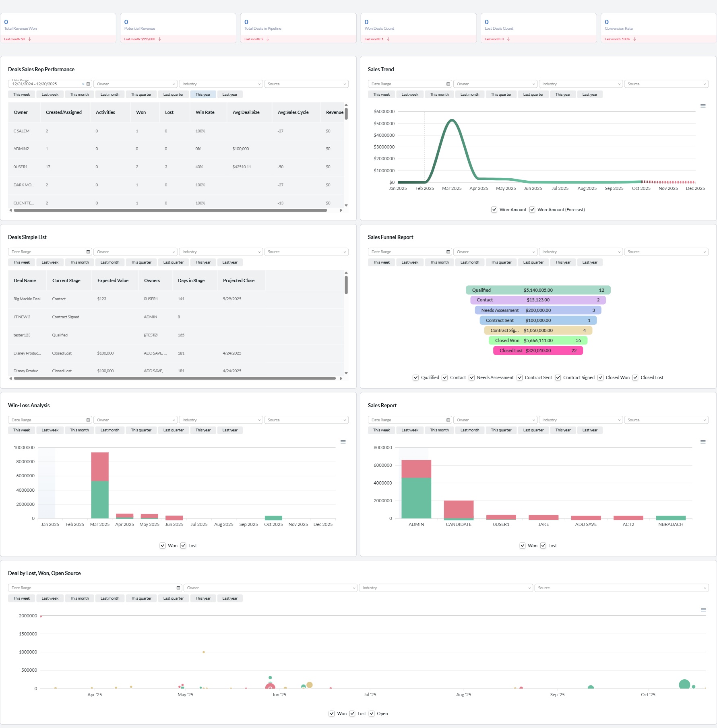
Task: Click horizontal scrollbar under Deals Simple List
Action: click(x=175, y=378)
